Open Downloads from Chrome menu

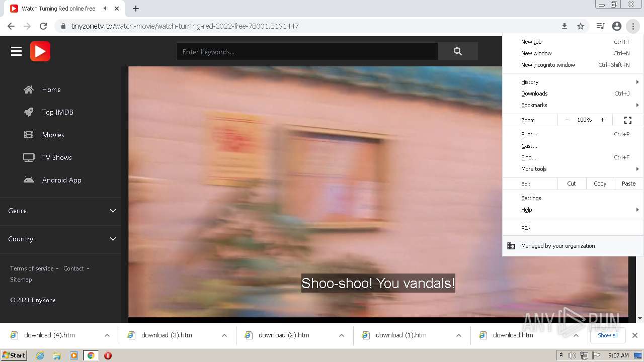pyautogui.click(x=573, y=94)
